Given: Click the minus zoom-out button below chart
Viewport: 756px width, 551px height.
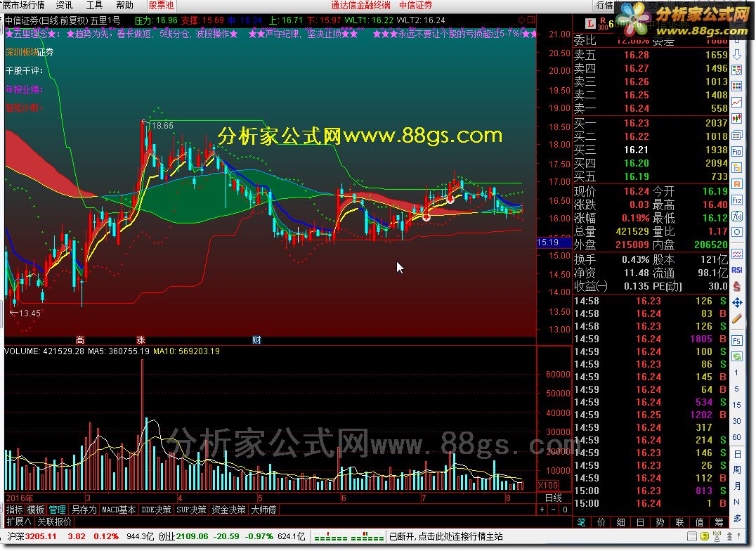Looking at the screenshot, I should pos(554,510).
